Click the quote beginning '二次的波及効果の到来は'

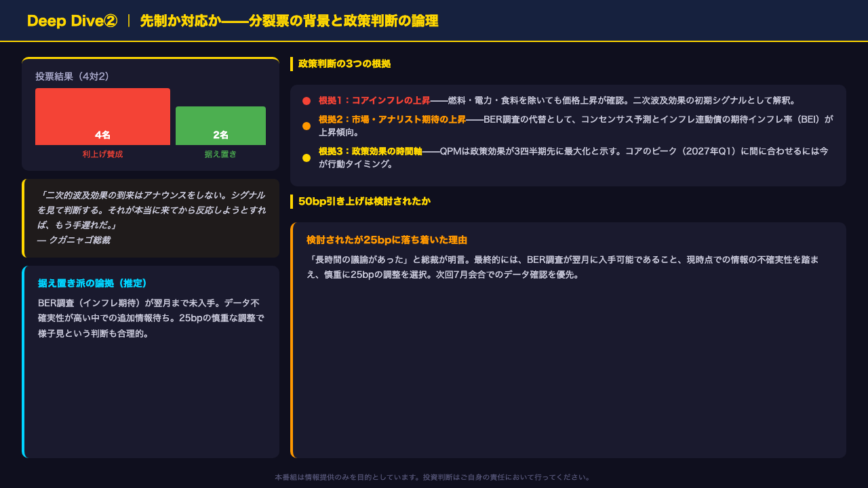(x=151, y=210)
